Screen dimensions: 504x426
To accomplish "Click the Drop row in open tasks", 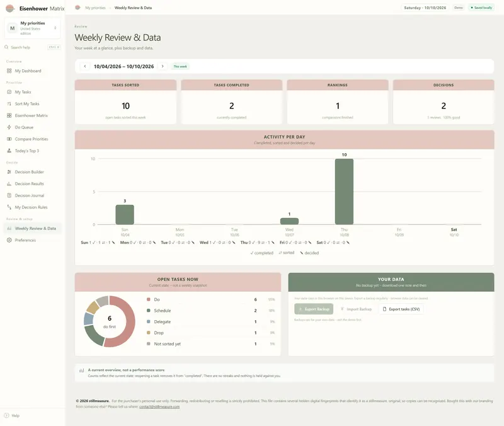I will (210, 333).
